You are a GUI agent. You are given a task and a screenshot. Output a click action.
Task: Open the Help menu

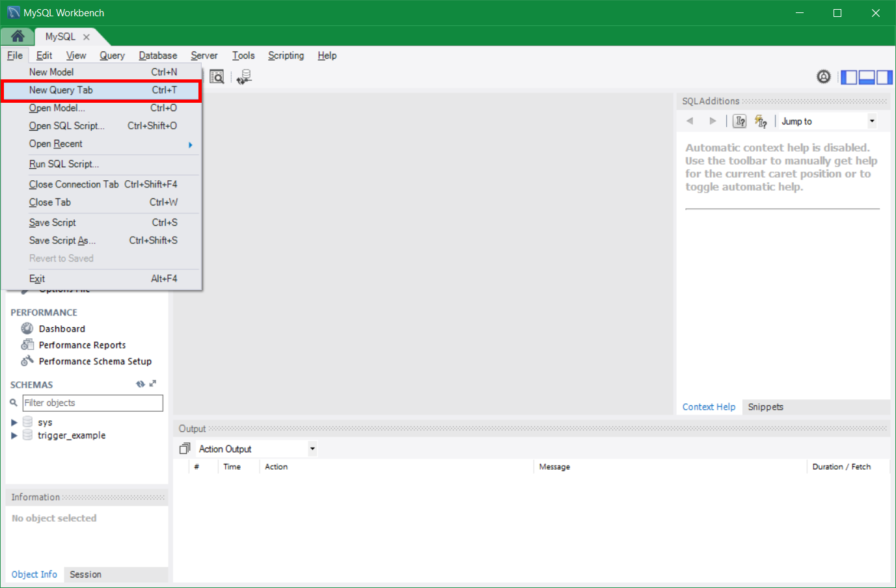[327, 55]
